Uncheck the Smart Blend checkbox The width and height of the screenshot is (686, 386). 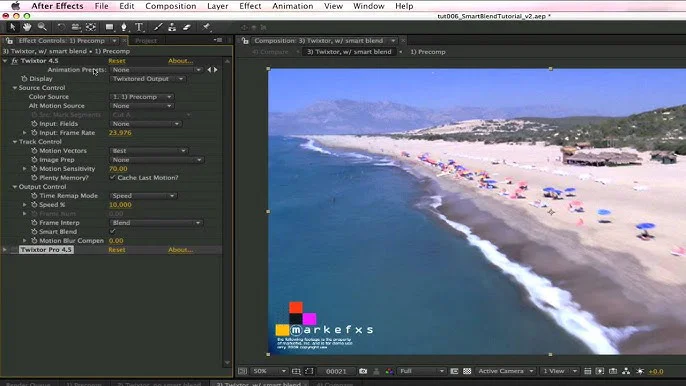(x=112, y=231)
